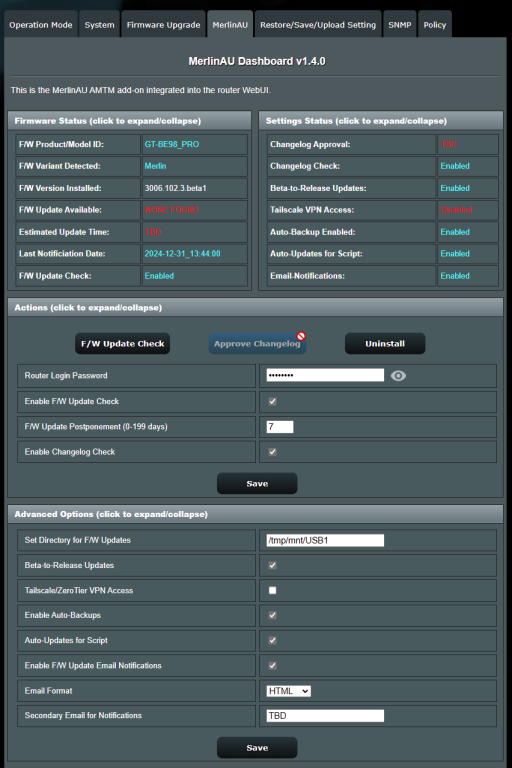Screen dimensions: 512x768
Task: Click the GT-BE98_PRO model ID value
Action: (x=171, y=144)
